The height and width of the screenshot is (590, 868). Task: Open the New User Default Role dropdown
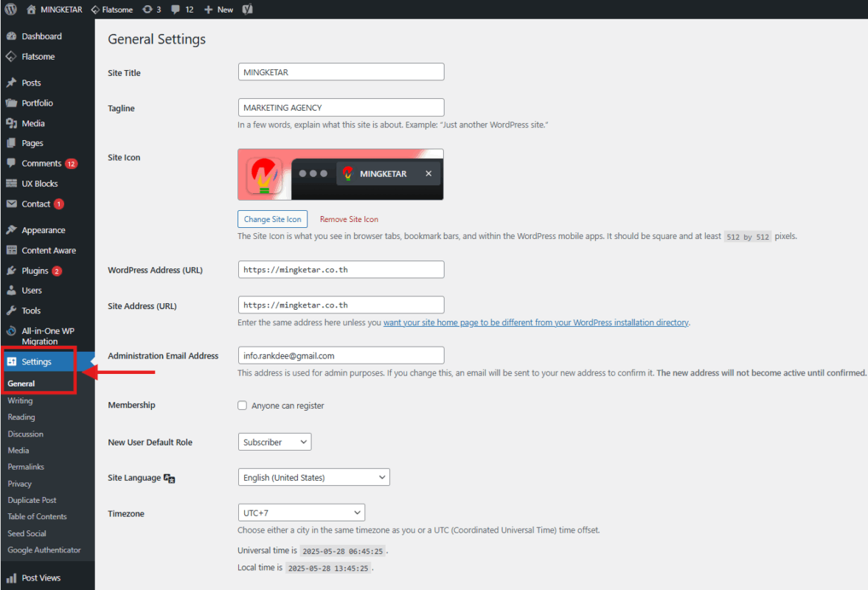274,442
